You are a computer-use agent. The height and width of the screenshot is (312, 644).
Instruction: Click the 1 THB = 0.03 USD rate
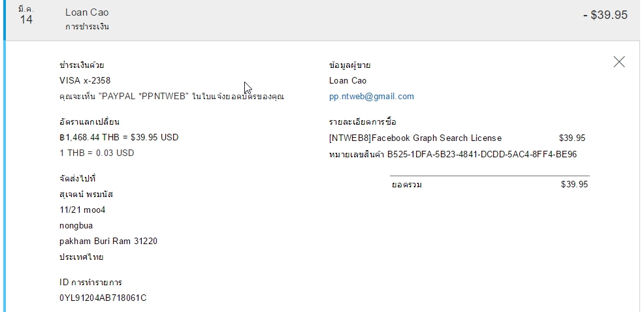pyautogui.click(x=96, y=153)
